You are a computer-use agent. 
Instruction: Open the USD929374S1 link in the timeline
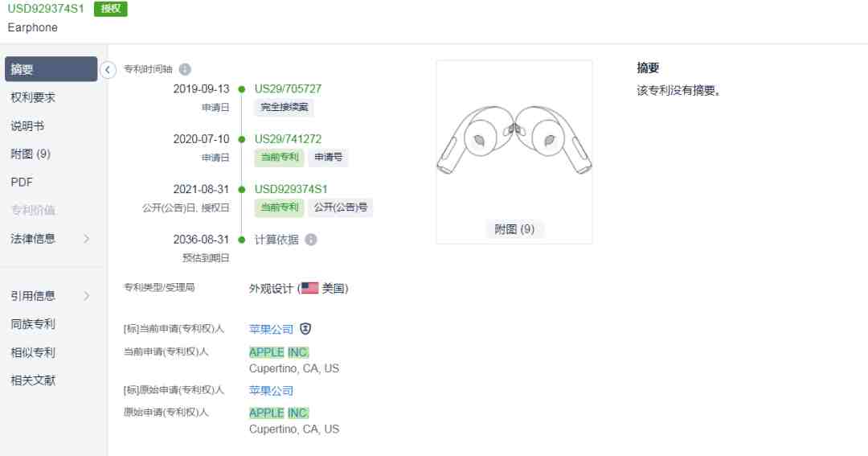(x=291, y=190)
